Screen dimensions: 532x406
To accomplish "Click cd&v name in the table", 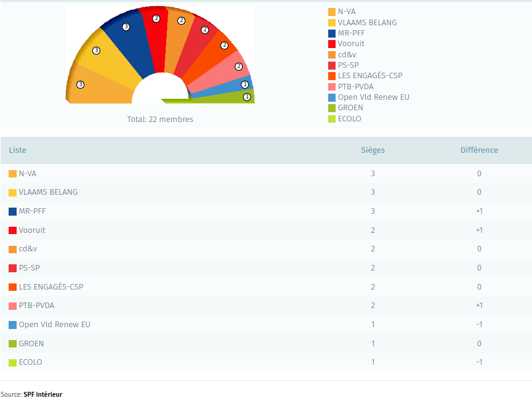I will click(x=28, y=249).
